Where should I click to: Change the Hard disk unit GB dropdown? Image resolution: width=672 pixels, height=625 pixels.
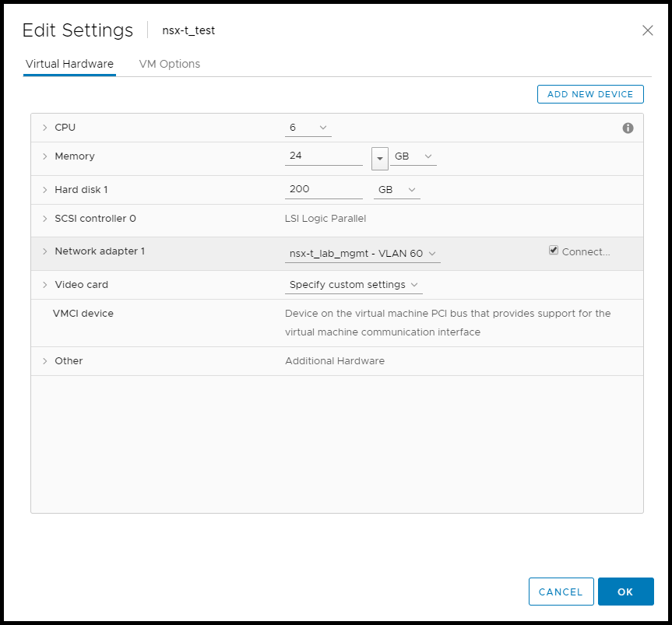tap(397, 190)
